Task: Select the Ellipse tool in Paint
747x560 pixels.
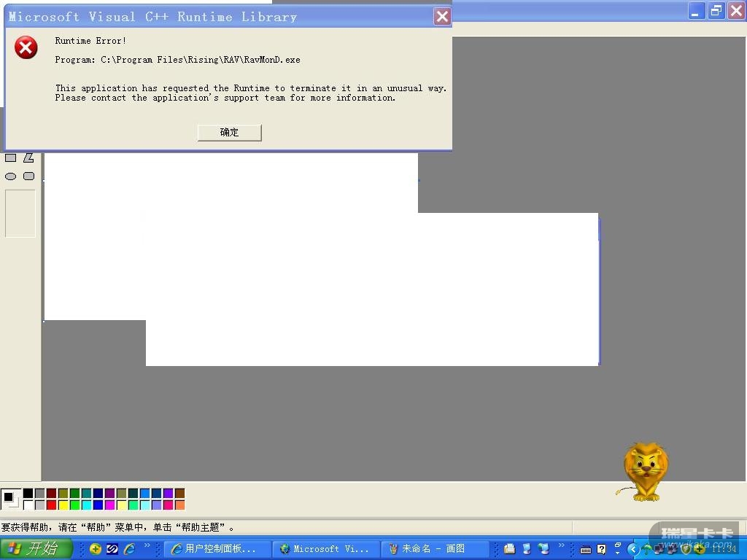Action: pyautogui.click(x=10, y=176)
